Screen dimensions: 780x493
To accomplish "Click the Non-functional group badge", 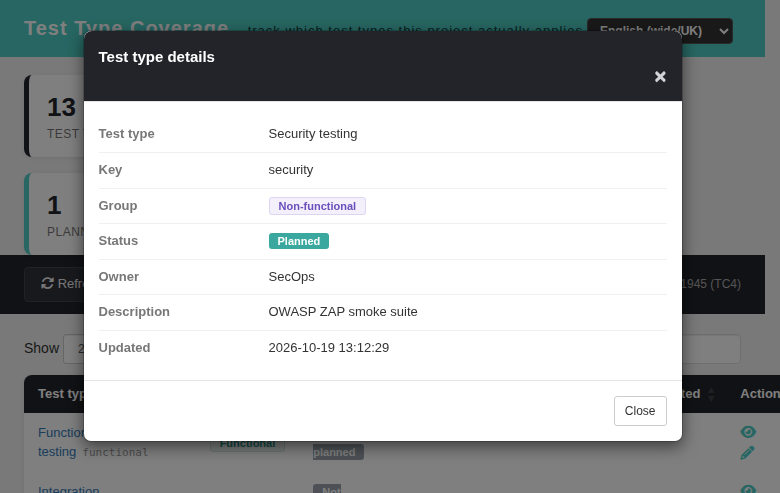I will (x=317, y=206).
